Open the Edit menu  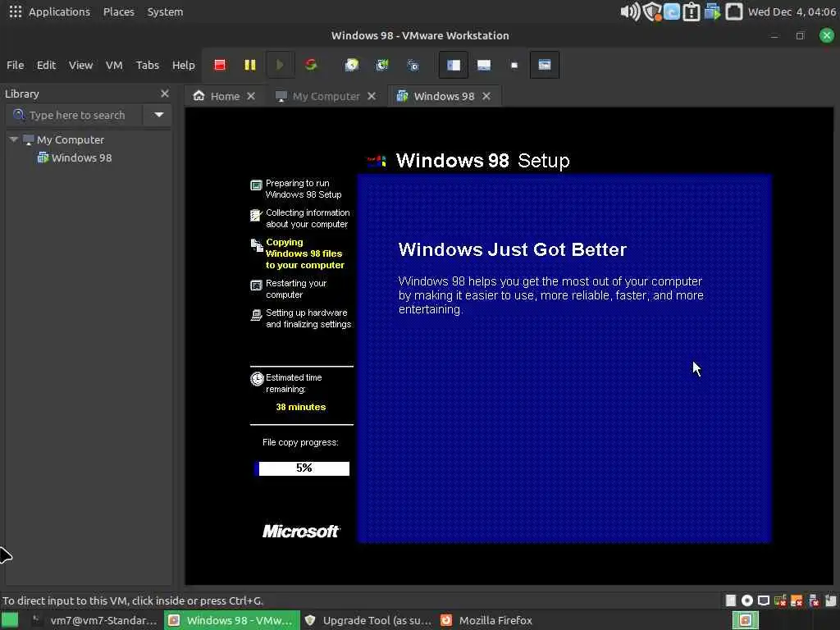point(46,65)
